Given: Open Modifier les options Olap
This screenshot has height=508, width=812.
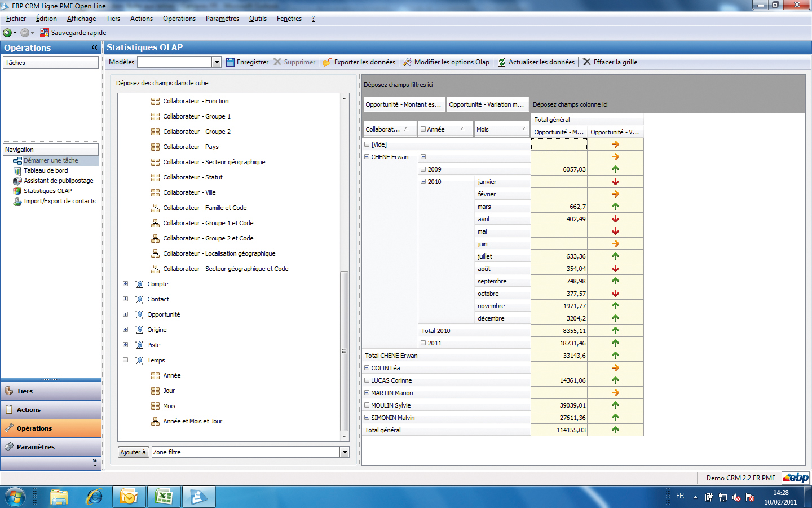Looking at the screenshot, I should 407,62.
